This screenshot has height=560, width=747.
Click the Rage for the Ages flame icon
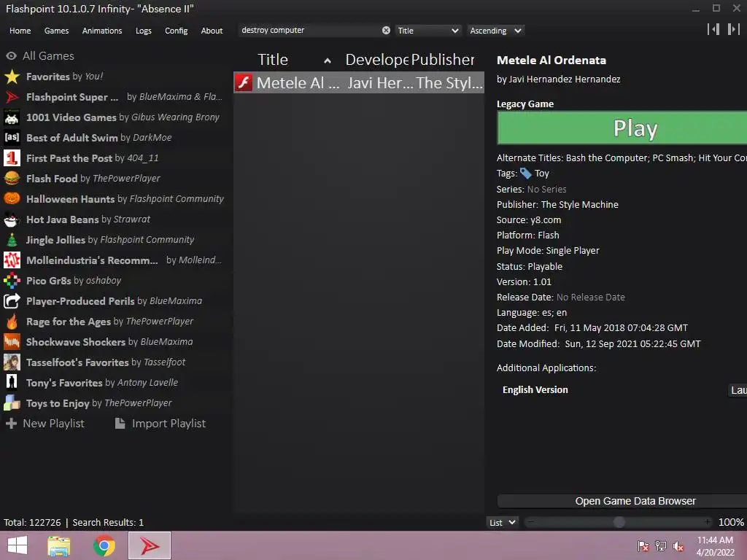(x=12, y=322)
